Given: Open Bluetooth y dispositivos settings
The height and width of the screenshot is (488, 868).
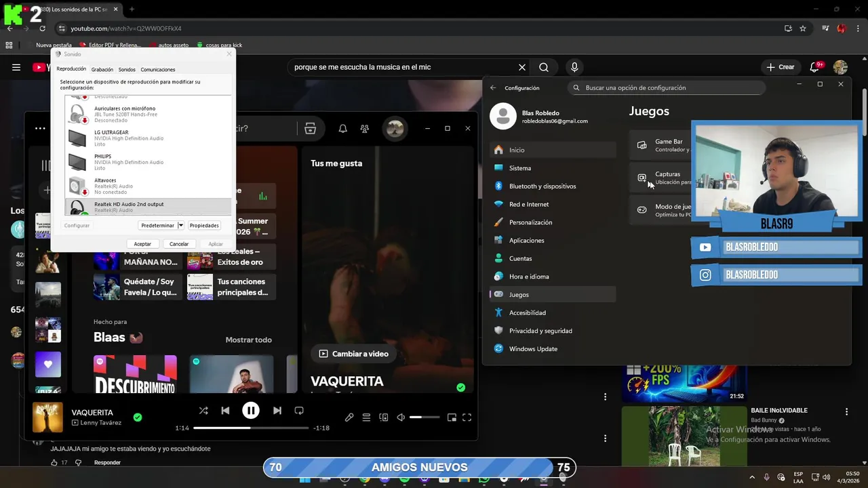Looking at the screenshot, I should coord(553,186).
